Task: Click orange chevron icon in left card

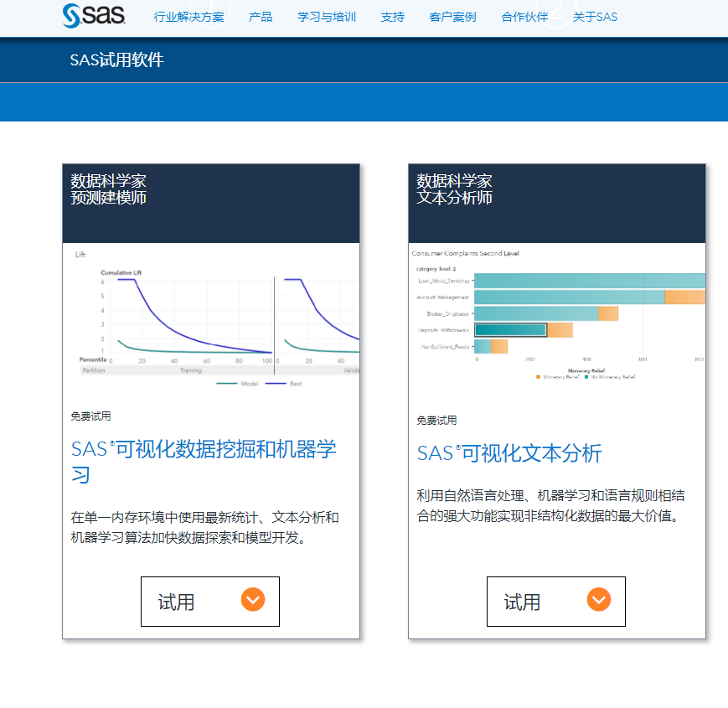Action: [x=253, y=600]
